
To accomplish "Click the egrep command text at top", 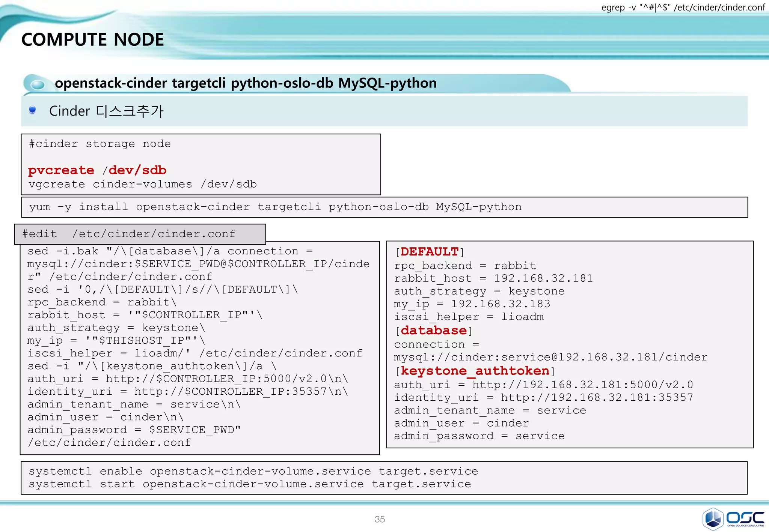I will coord(683,8).
